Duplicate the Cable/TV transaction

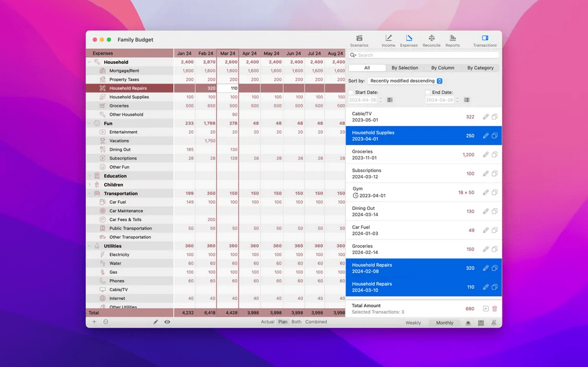tap(495, 117)
